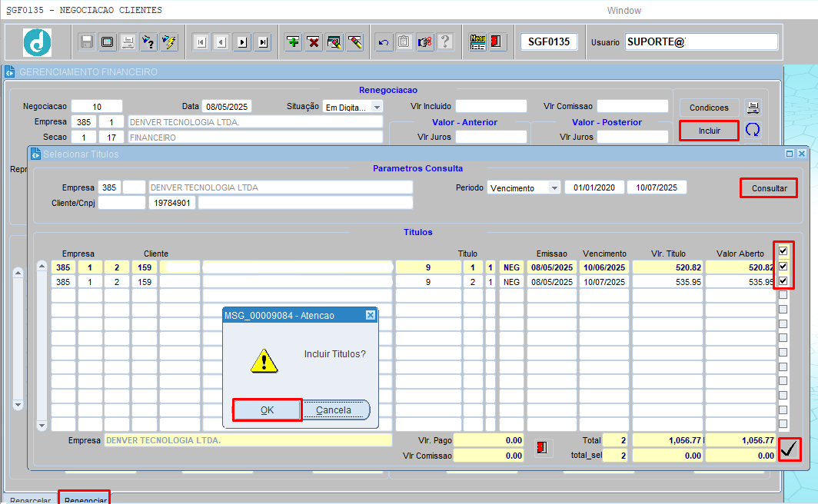Click the red exit door toolbar icon
This screenshot has width=818, height=504.
pos(497,41)
